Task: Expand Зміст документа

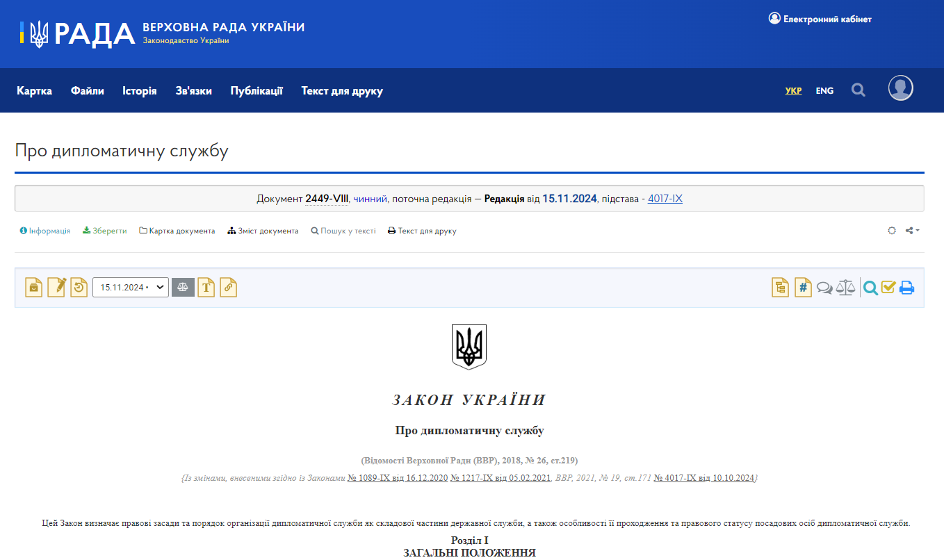Action: 263,230
